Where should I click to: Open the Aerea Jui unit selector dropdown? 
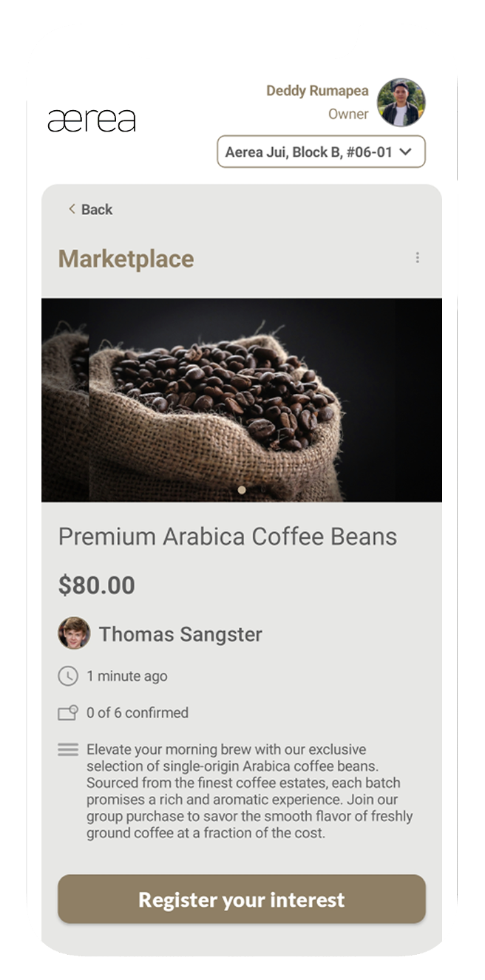pos(321,152)
